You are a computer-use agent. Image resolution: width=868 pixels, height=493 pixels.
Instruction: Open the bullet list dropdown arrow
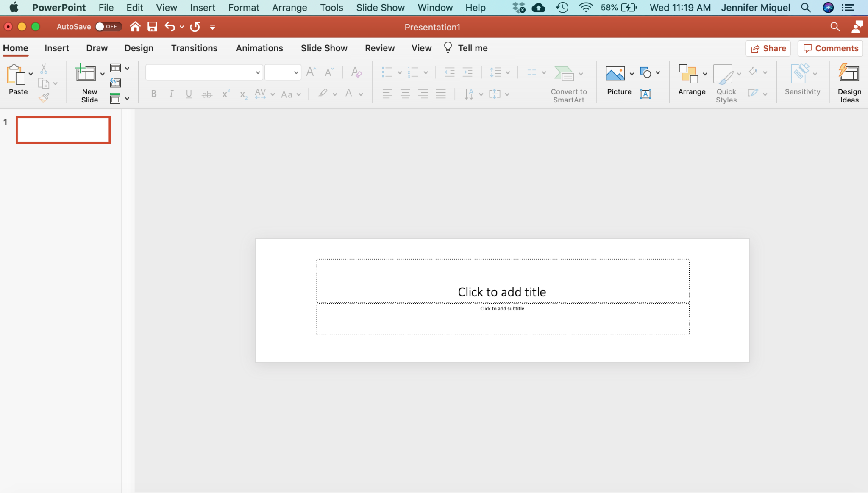click(x=399, y=72)
